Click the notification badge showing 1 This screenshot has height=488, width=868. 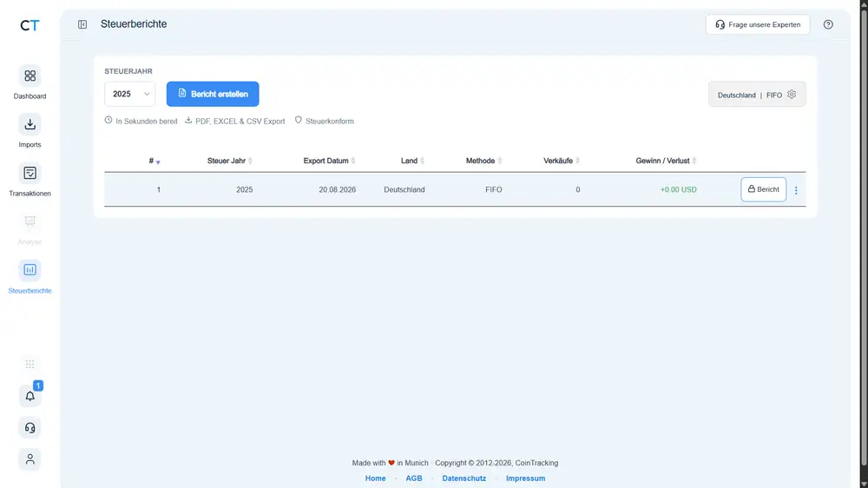[x=38, y=386]
